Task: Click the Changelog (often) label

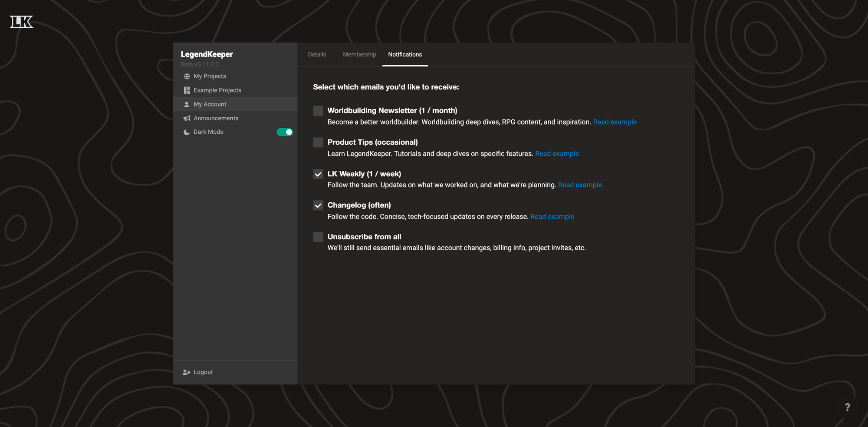Action: (x=359, y=205)
